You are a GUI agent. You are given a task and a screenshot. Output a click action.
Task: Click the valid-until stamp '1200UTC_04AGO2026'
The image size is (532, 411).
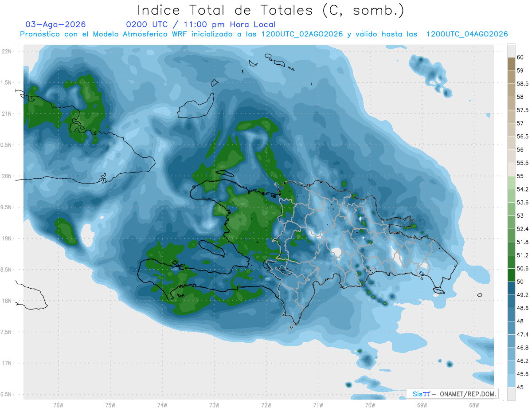(x=467, y=34)
